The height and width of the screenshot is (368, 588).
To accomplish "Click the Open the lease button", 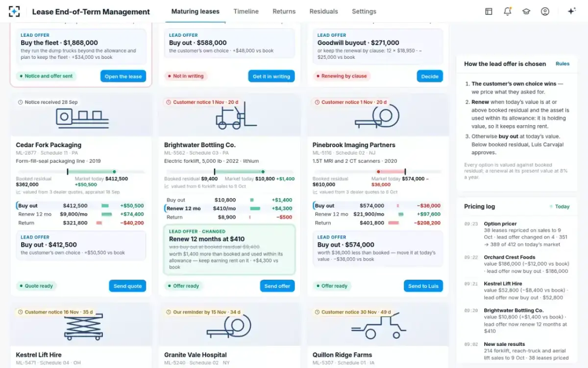I will pyautogui.click(x=123, y=76).
